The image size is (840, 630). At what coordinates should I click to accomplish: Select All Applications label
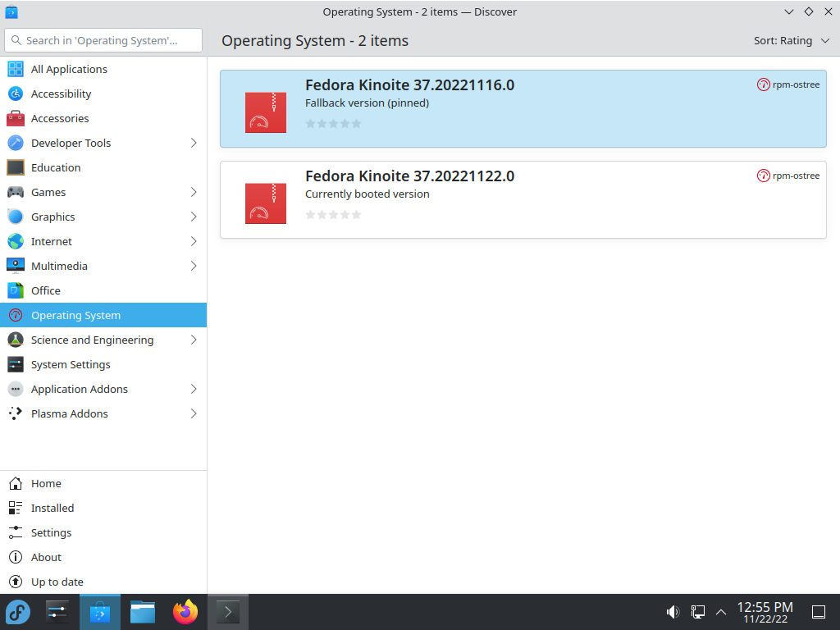coord(69,69)
